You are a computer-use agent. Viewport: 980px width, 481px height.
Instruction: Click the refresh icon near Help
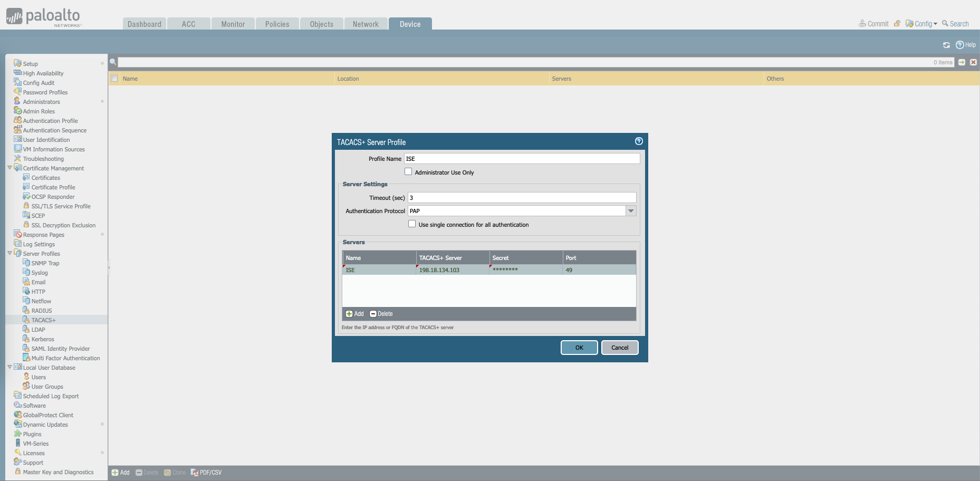946,45
